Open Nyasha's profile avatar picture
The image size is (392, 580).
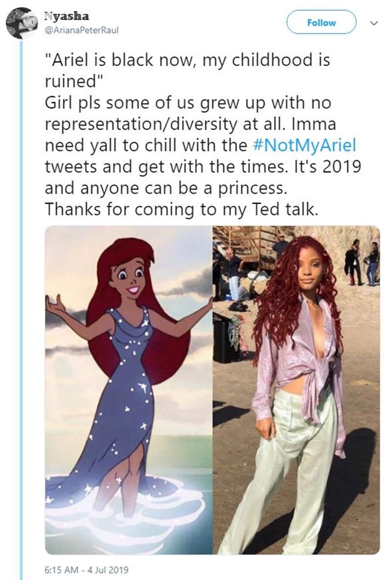click(22, 23)
